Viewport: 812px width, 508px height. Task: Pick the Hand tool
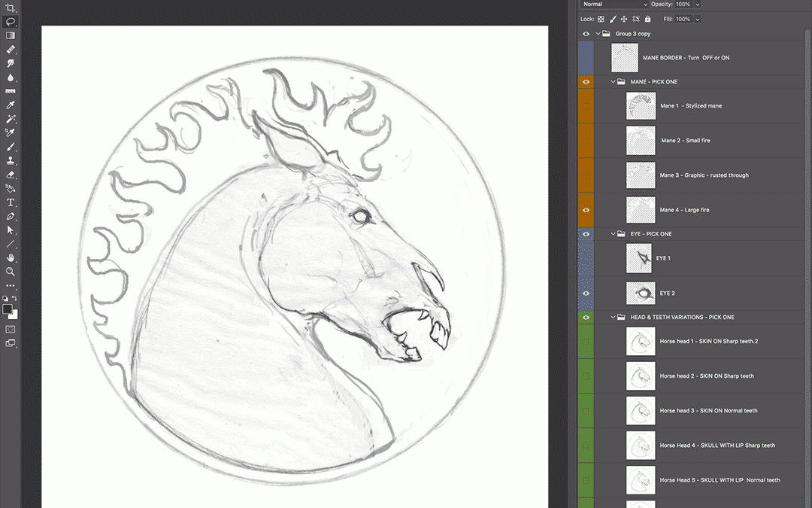click(11, 258)
